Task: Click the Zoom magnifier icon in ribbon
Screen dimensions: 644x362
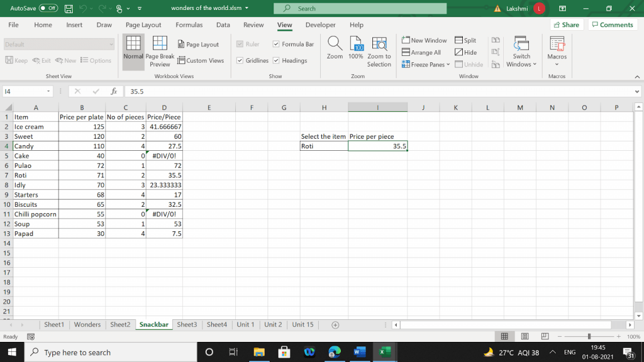Action: [x=335, y=44]
